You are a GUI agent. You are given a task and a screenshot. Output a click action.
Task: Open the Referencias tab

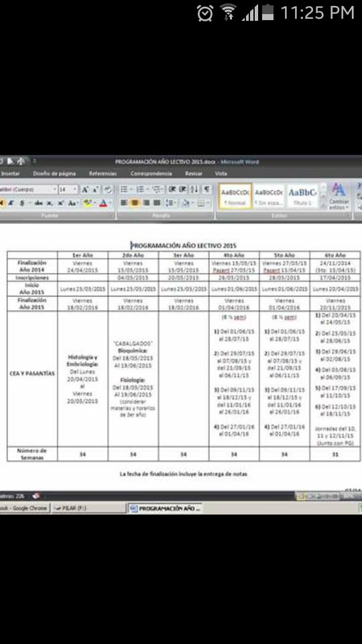103,174
